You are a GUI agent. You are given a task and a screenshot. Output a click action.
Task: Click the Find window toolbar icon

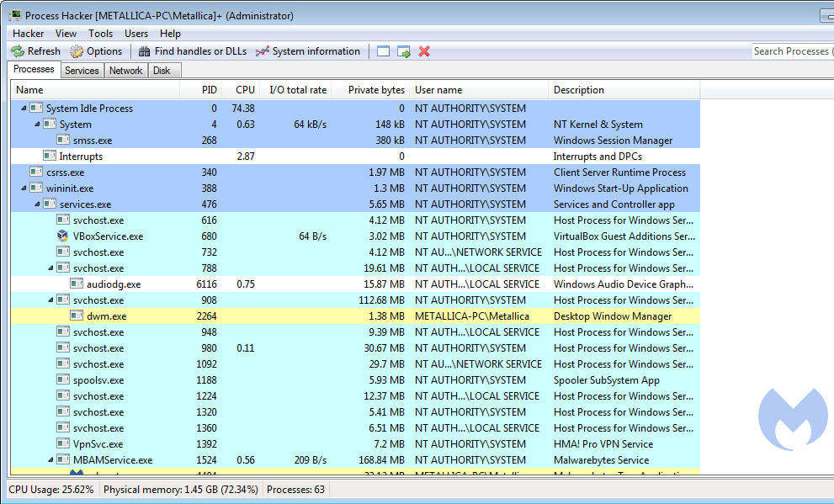pos(384,51)
